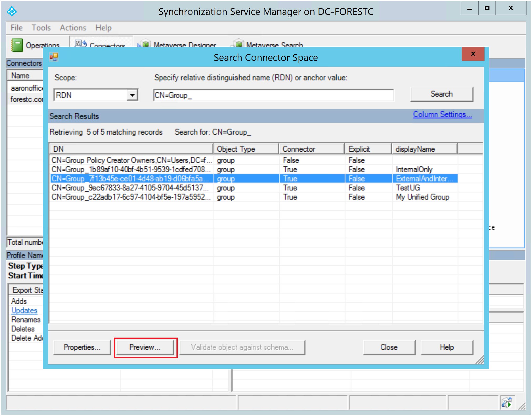Click into the RDN search text field
This screenshot has height=416, width=532.
[x=273, y=95]
